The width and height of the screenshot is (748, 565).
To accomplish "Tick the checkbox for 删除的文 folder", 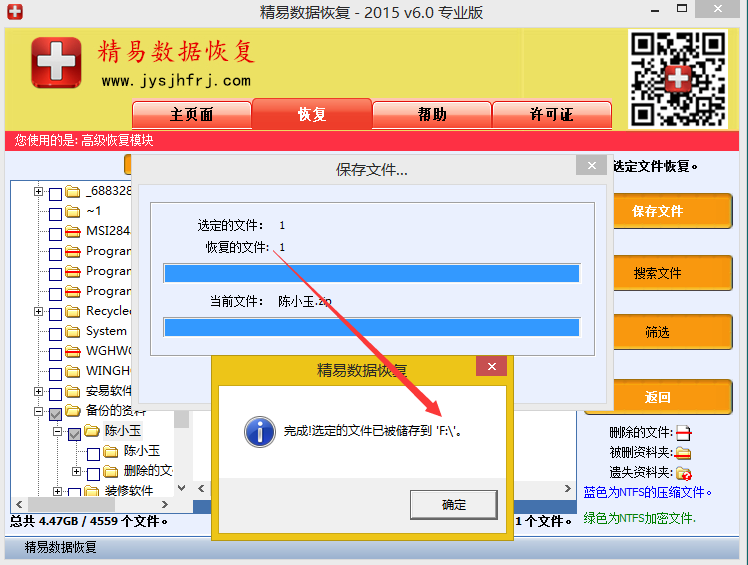I will pyautogui.click(x=94, y=474).
